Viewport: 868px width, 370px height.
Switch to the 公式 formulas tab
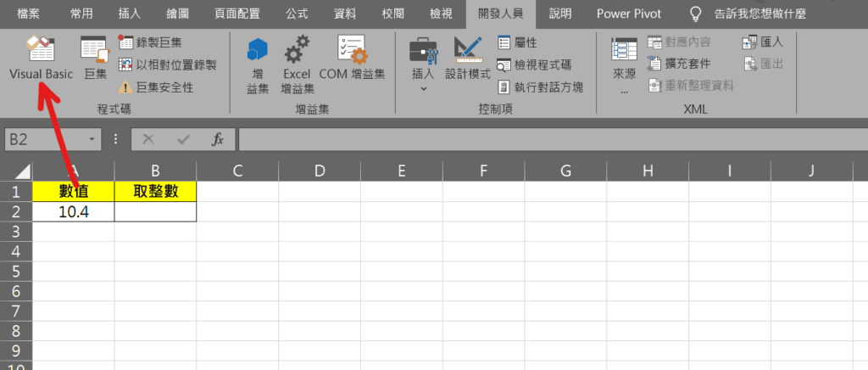[x=297, y=14]
